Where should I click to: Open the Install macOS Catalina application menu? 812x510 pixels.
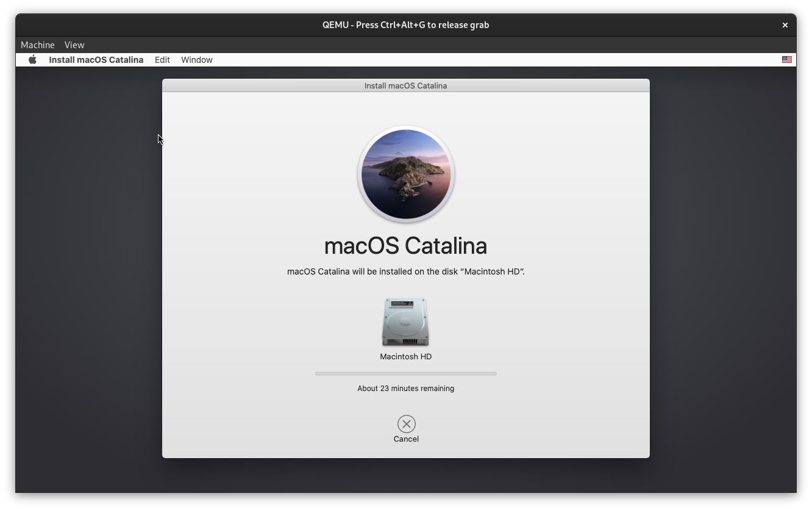(96, 59)
